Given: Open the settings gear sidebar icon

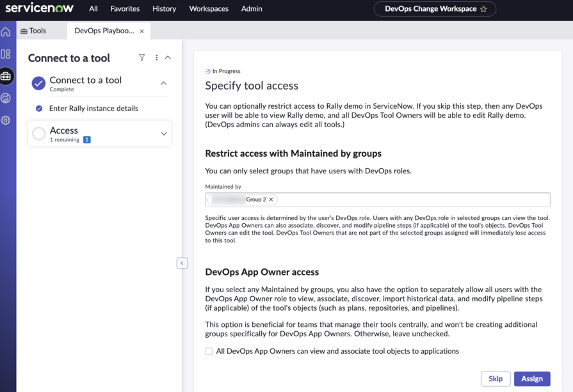Looking at the screenshot, I should tap(6, 120).
